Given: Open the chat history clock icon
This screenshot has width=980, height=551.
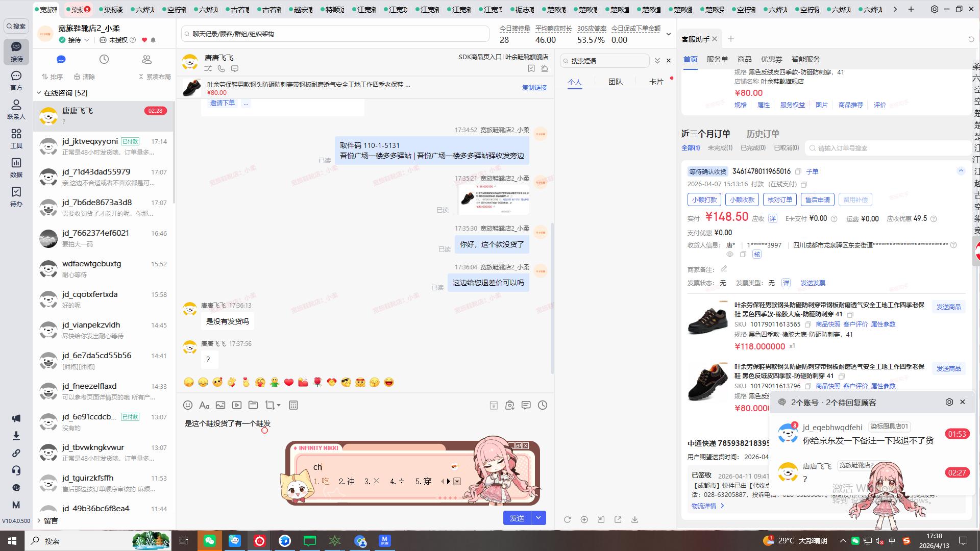Looking at the screenshot, I should click(543, 405).
